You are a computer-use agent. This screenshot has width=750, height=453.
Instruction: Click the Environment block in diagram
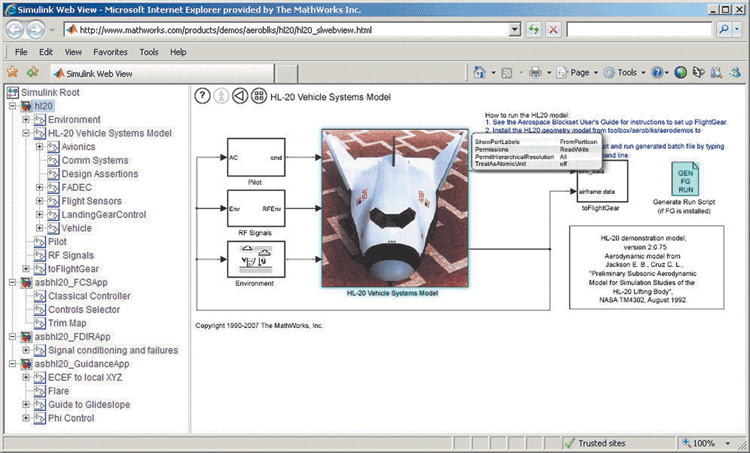pos(256,259)
